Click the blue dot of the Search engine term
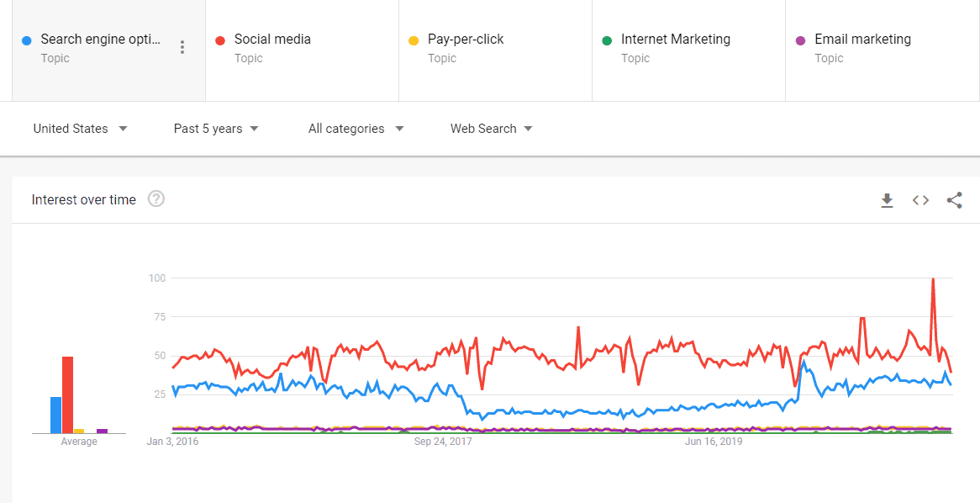Image resolution: width=980 pixels, height=503 pixels. pyautogui.click(x=26, y=40)
